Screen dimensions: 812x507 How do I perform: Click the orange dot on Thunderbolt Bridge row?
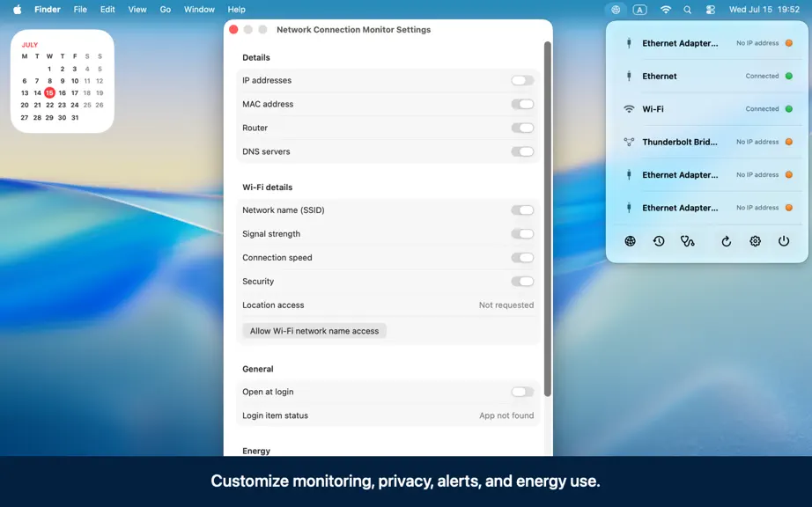pos(789,142)
